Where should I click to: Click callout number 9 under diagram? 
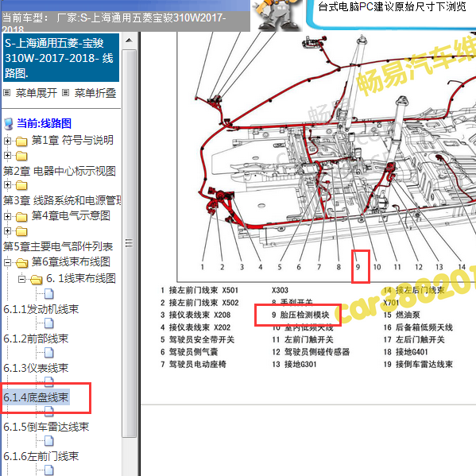tap(358, 267)
